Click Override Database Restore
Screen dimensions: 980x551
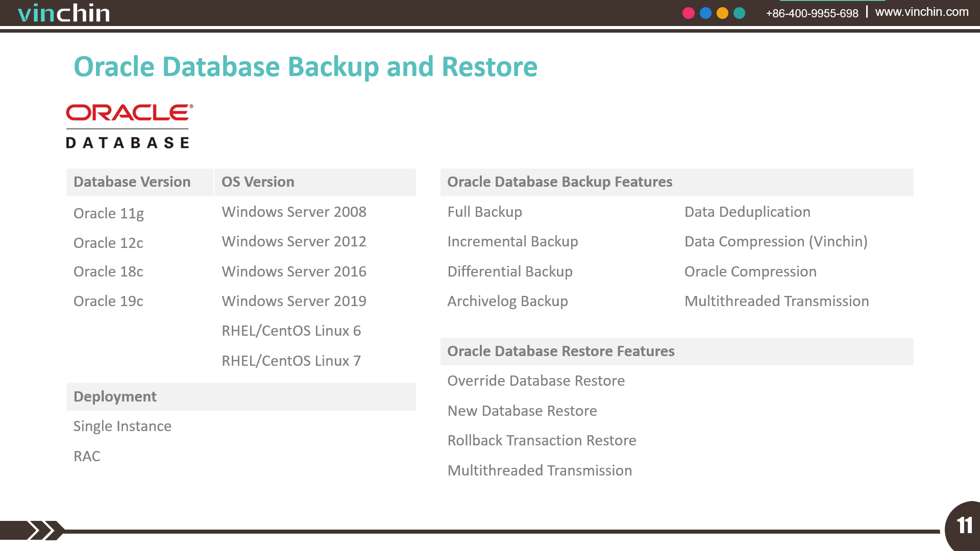pyautogui.click(x=536, y=381)
